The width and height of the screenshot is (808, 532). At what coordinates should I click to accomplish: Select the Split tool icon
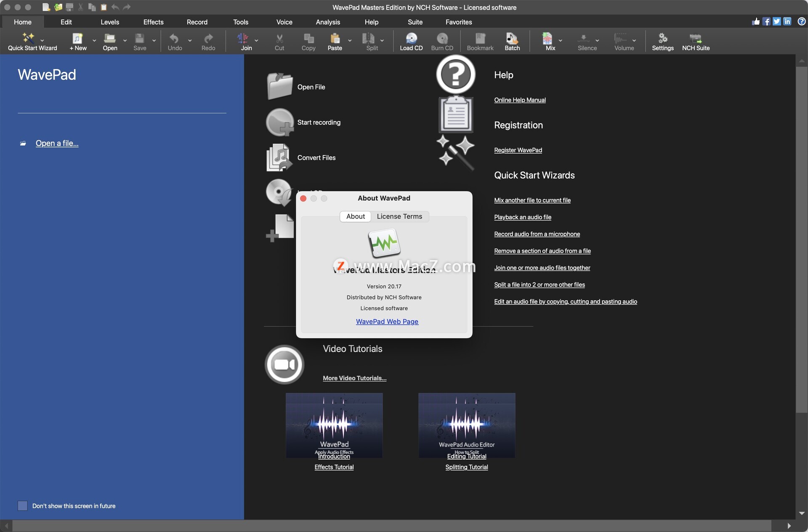[368, 38]
